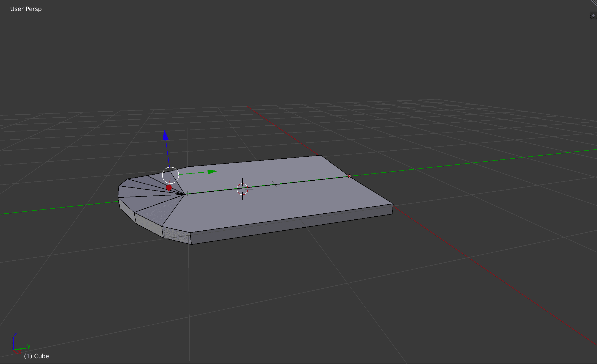The height and width of the screenshot is (364, 597).
Task: Click the User Persp view label
Action: pos(26,9)
